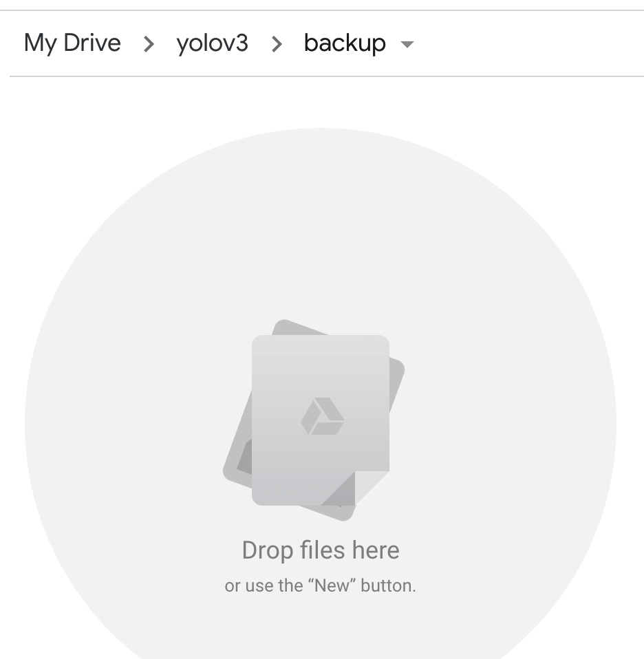The height and width of the screenshot is (659, 644).
Task: Click the divider line below the breadcrumb
Action: point(321,76)
